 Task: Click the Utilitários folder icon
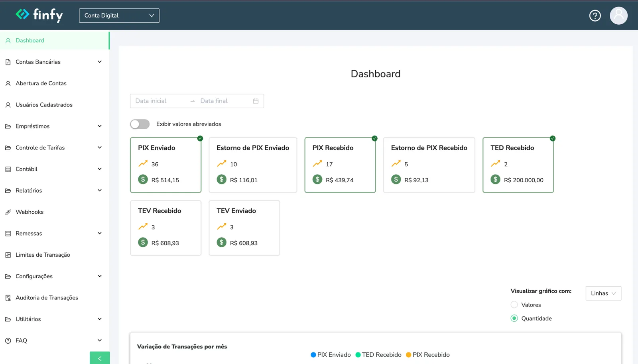point(8,319)
